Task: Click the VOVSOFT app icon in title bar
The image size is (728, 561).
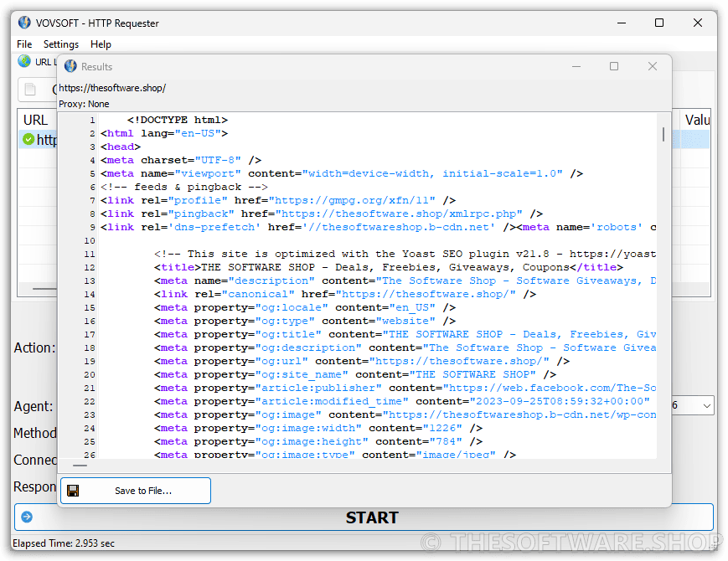Action: [24, 23]
